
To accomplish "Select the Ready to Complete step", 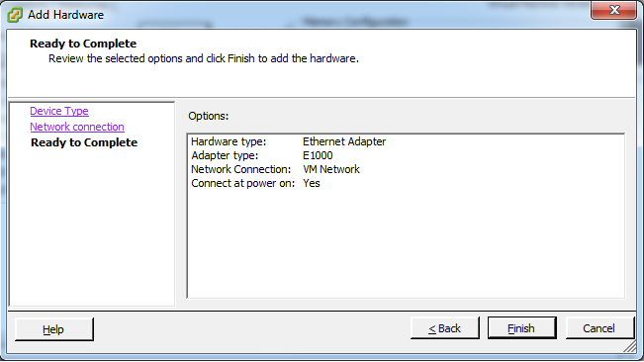I will click(x=84, y=142).
